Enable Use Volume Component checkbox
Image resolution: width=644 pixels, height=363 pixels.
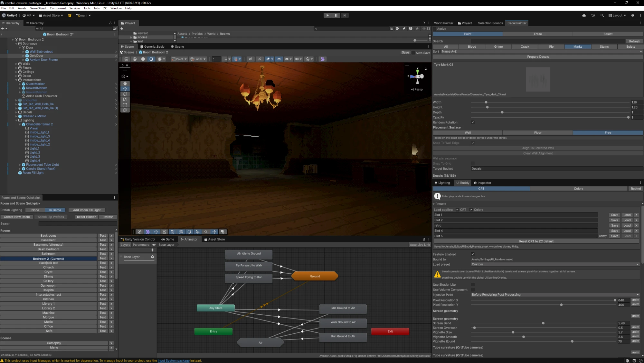click(473, 290)
